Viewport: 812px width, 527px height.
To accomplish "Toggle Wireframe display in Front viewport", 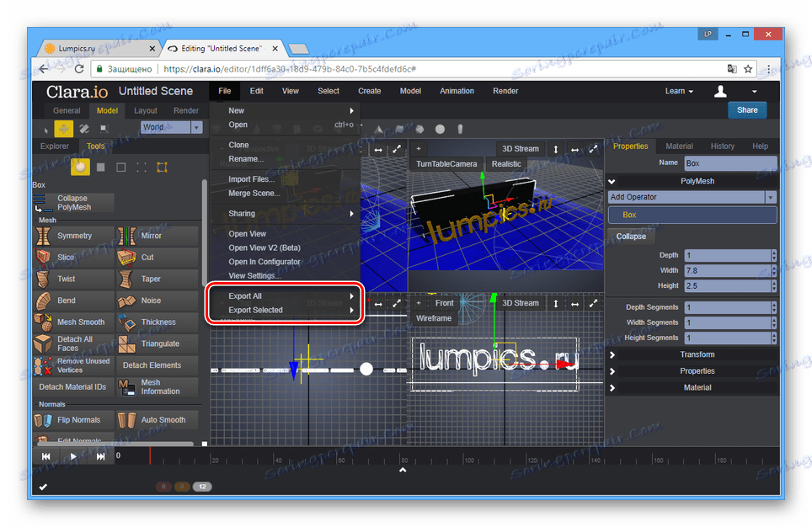I will pyautogui.click(x=434, y=318).
